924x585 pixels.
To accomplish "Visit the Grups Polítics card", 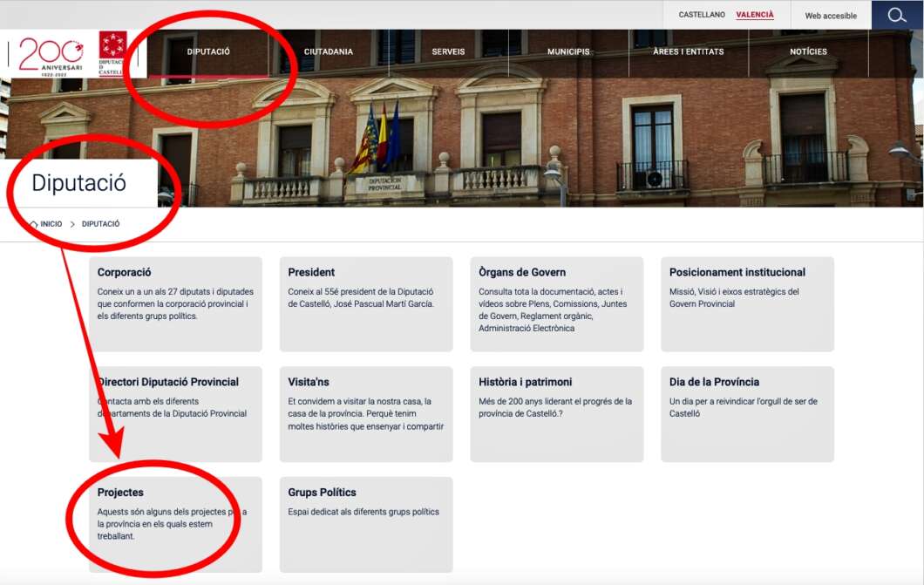I will 365,523.
